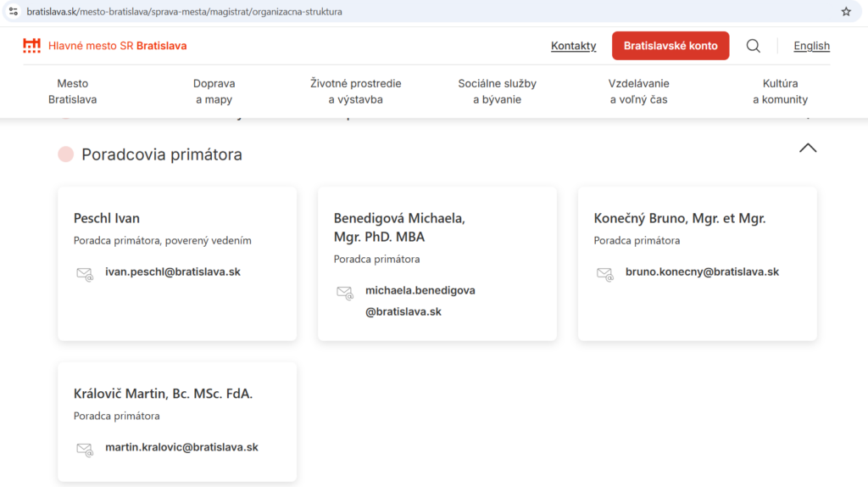This screenshot has width=868, height=487.
Task: Click envelope icon beside Bruno Konečný's email
Action: [x=604, y=274]
